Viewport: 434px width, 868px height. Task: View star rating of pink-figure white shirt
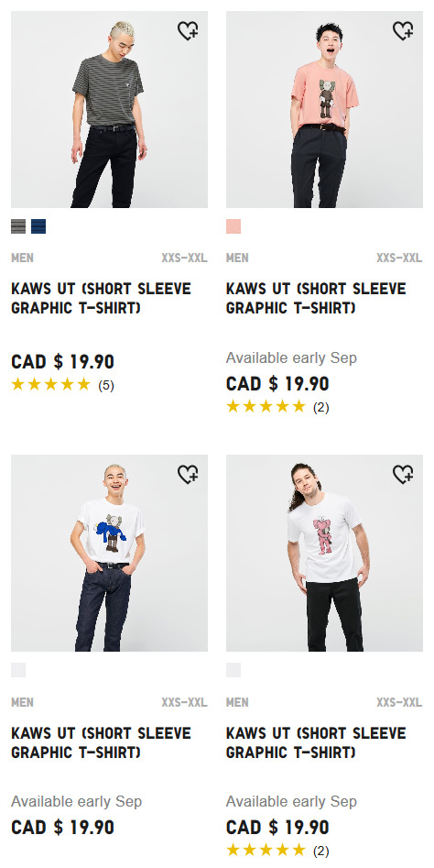pos(277,850)
